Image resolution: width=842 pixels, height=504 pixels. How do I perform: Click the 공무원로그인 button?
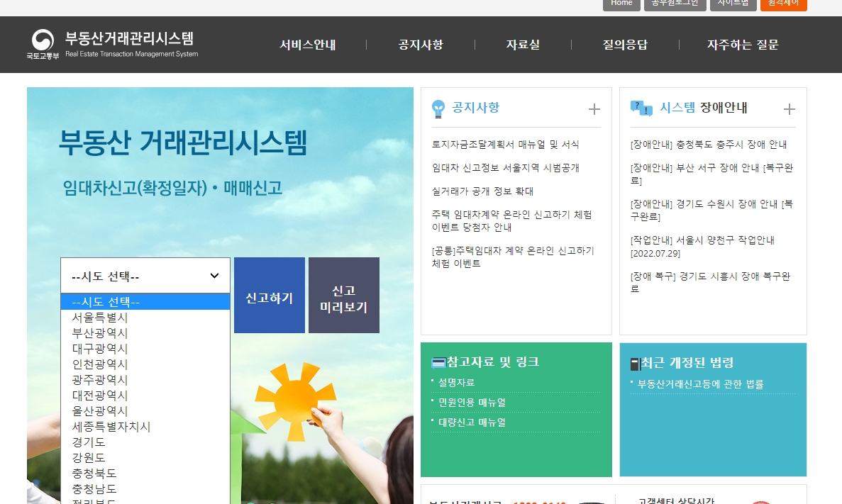point(675,4)
